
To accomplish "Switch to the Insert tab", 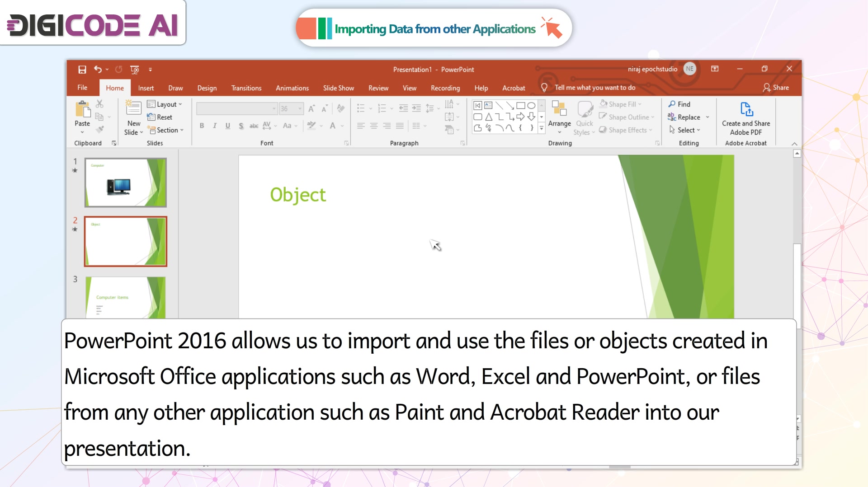I will coord(146,88).
